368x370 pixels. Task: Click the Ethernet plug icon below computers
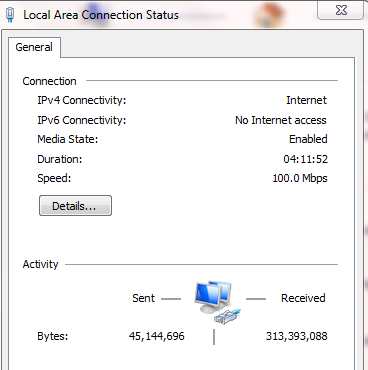[x=227, y=316]
